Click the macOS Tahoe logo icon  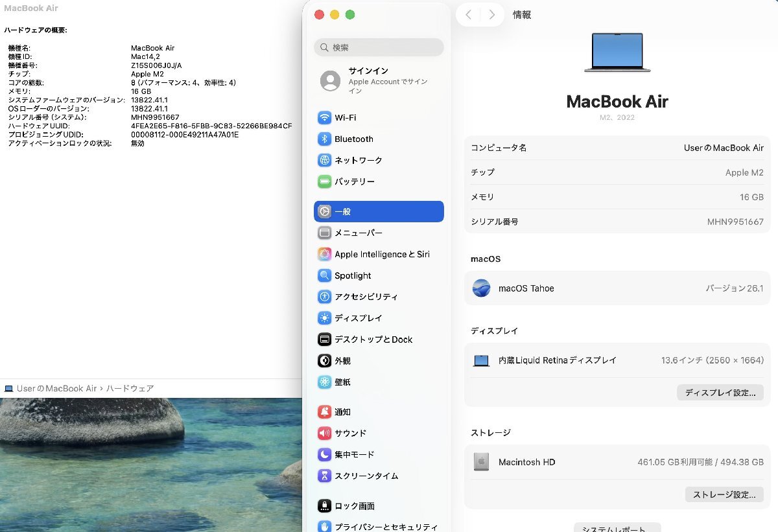[x=481, y=288]
